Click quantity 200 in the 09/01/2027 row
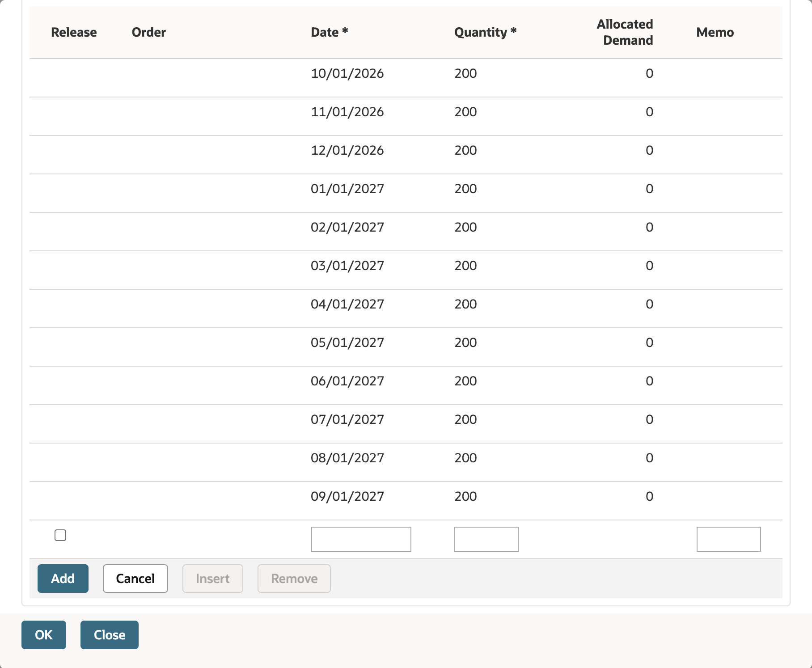This screenshot has height=668, width=812. [x=465, y=496]
